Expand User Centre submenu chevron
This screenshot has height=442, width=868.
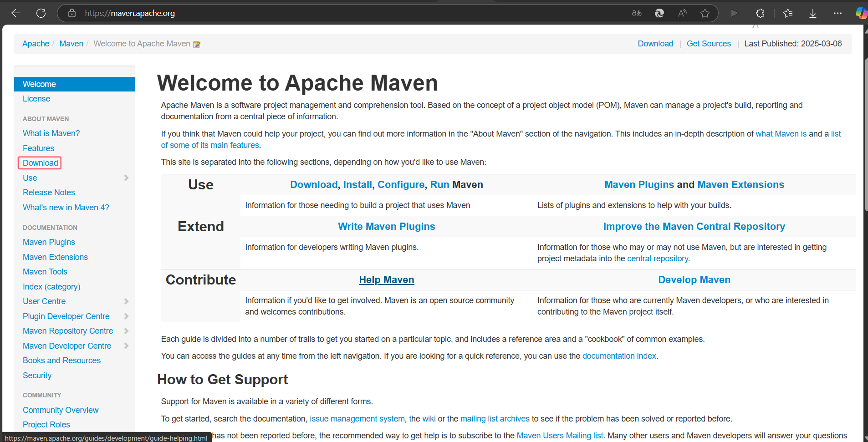(126, 301)
